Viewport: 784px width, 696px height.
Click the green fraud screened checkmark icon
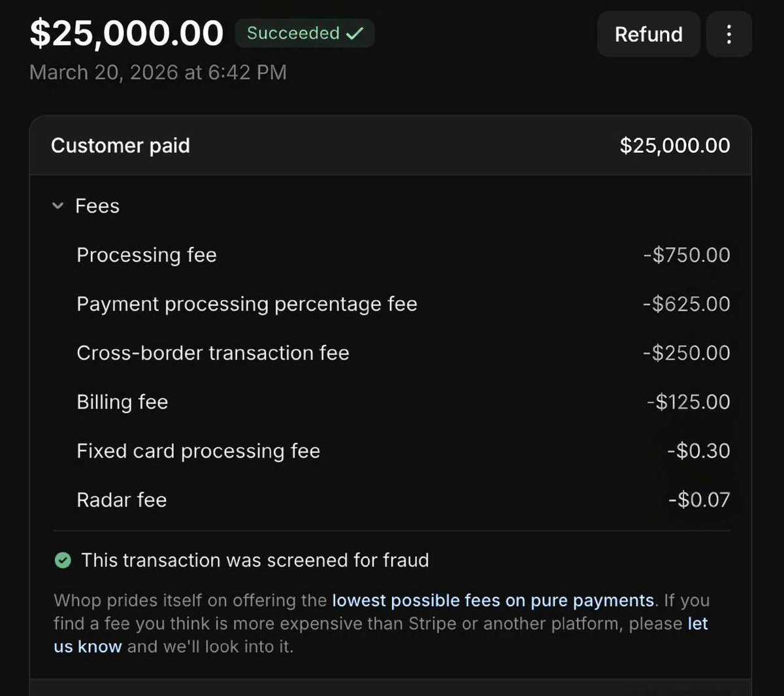tap(63, 560)
